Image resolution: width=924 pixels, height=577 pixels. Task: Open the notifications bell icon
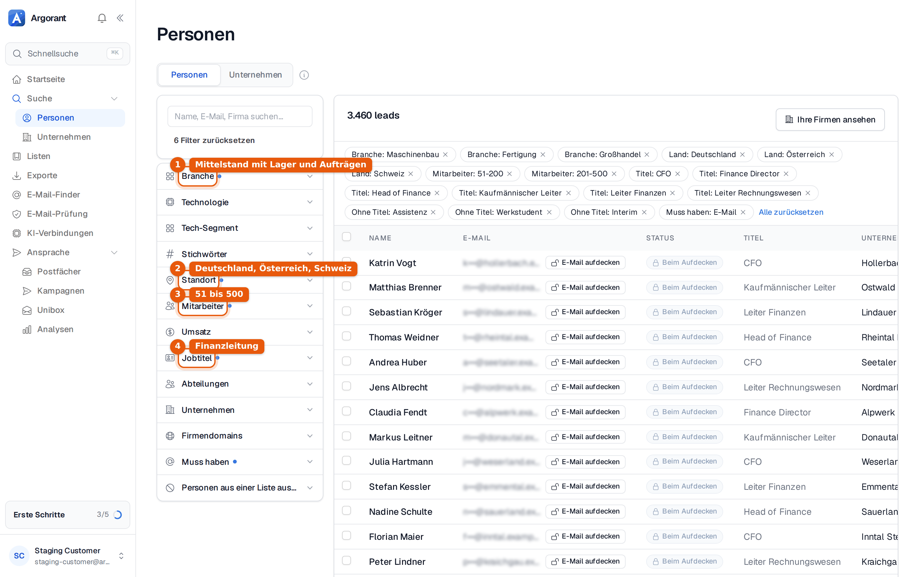coord(102,18)
